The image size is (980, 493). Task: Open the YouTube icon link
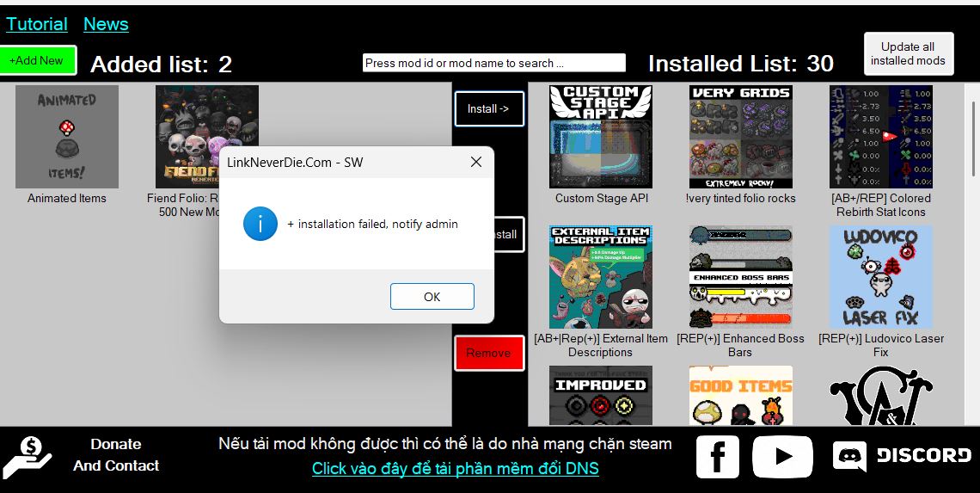pos(781,456)
